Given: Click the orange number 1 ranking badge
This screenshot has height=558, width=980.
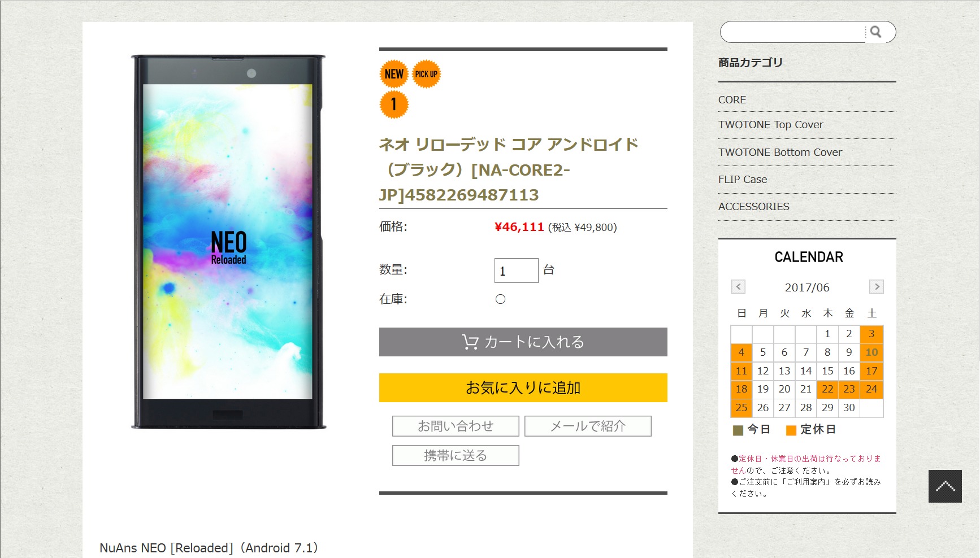Looking at the screenshot, I should click(x=393, y=104).
